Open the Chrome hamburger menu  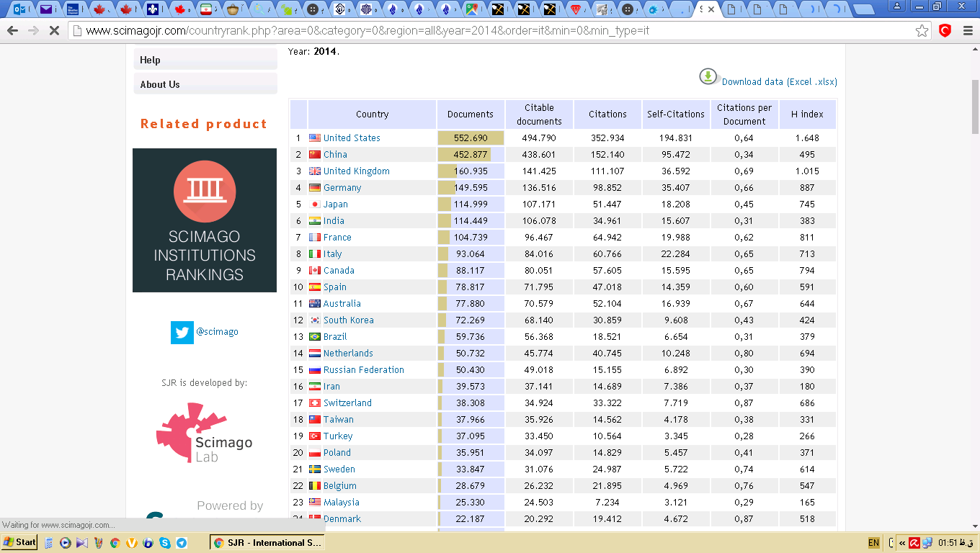(x=967, y=31)
